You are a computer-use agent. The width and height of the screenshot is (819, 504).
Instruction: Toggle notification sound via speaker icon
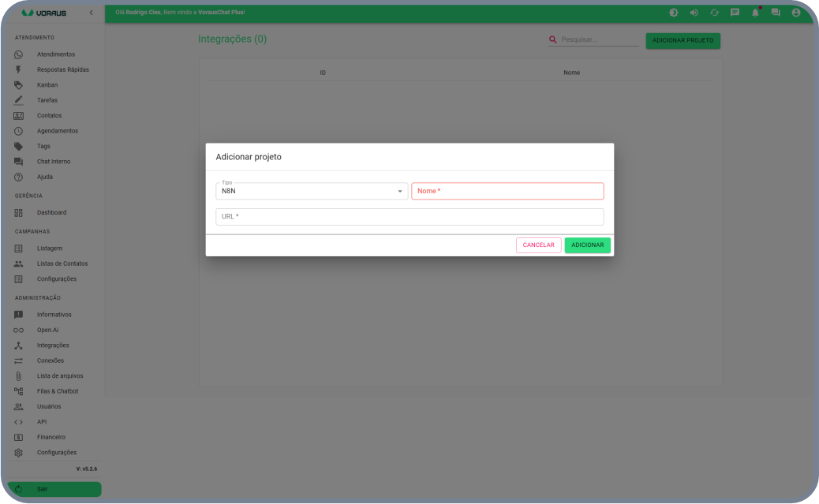(694, 13)
